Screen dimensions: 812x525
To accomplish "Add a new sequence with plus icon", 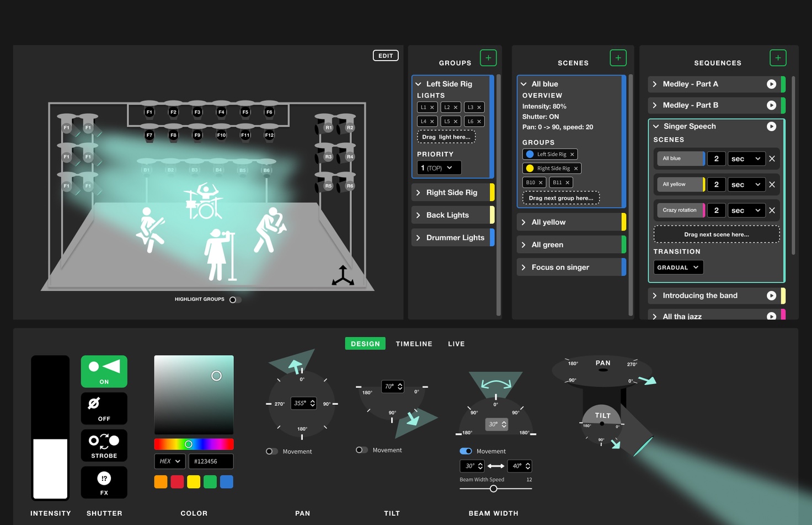I will [778, 58].
